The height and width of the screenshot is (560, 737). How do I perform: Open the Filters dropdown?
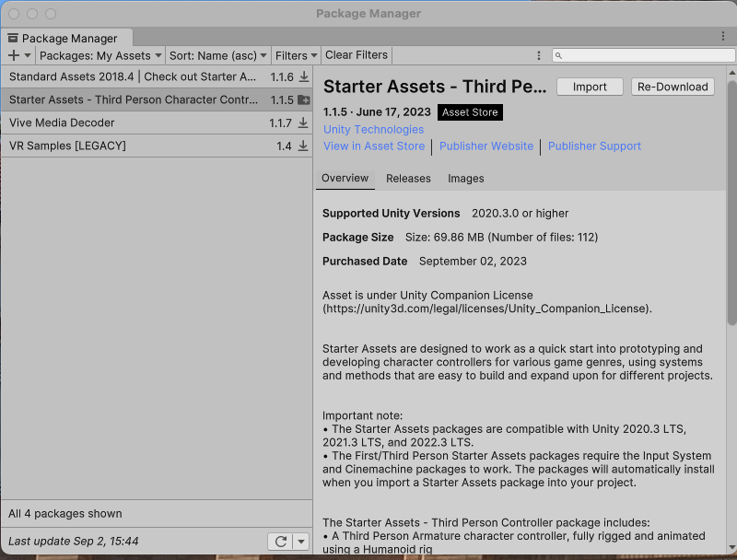click(296, 56)
